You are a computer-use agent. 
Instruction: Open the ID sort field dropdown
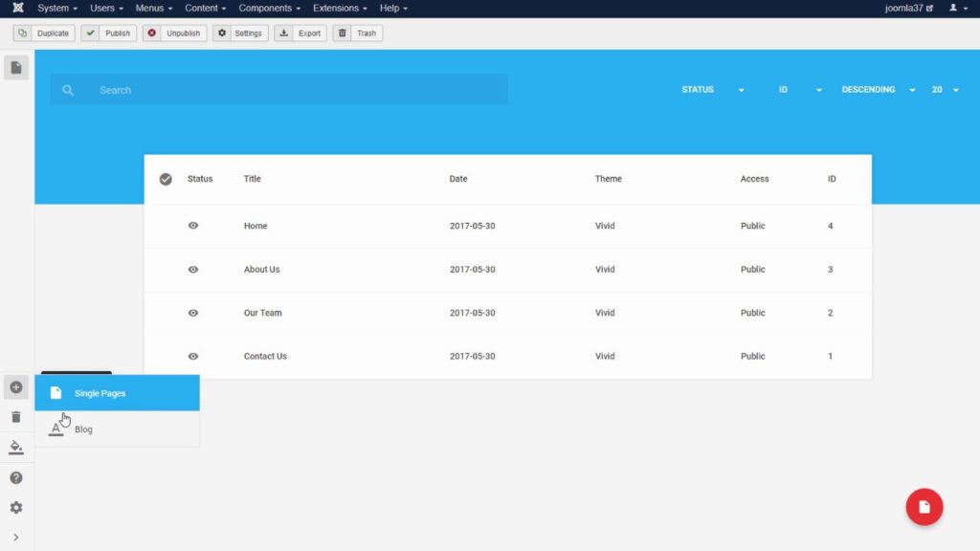pos(800,90)
